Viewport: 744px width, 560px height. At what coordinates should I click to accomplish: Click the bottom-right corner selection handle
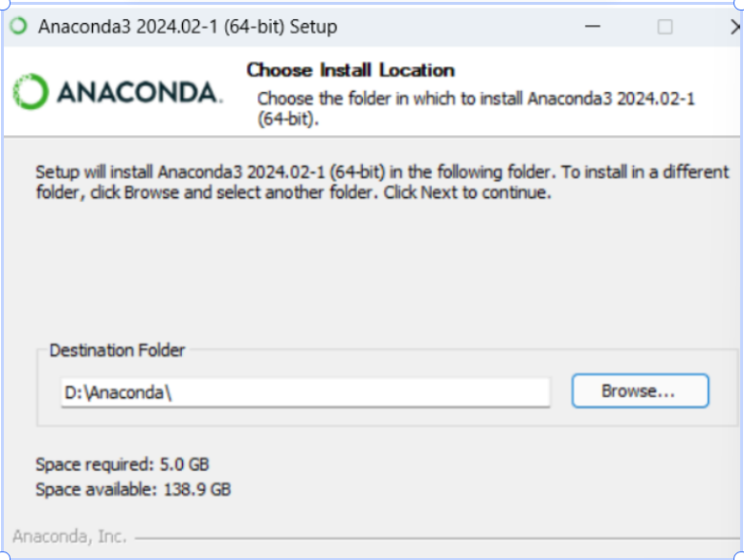pos(739,555)
